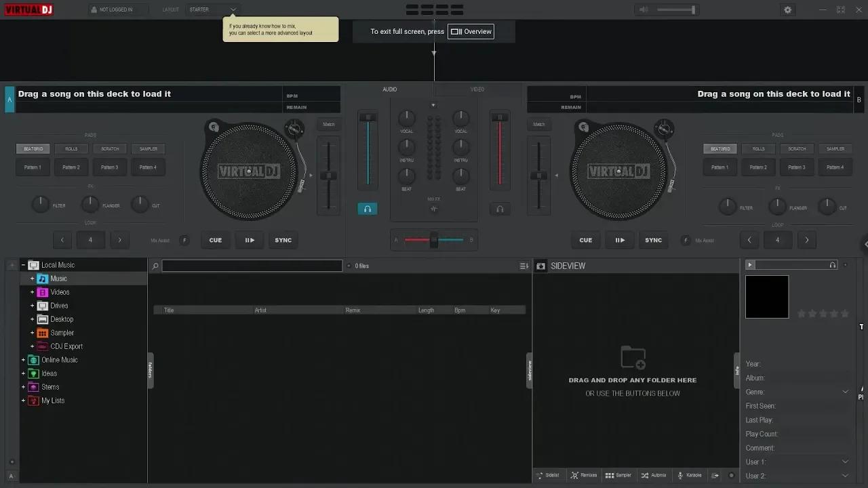The height and width of the screenshot is (488, 868).
Task: Toggle ROLLS pad mode on left deck
Action: tap(71, 148)
